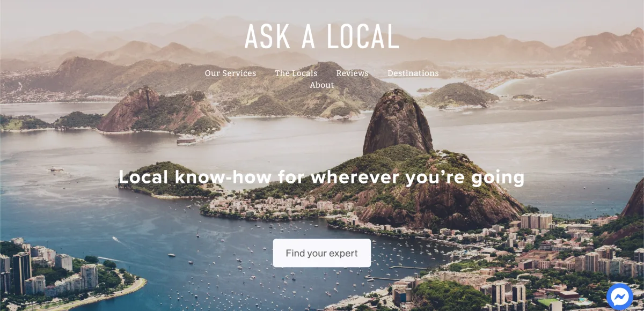Screen dimensions: 644x311
Task: Click the Local know-how headline text
Action: point(321,177)
